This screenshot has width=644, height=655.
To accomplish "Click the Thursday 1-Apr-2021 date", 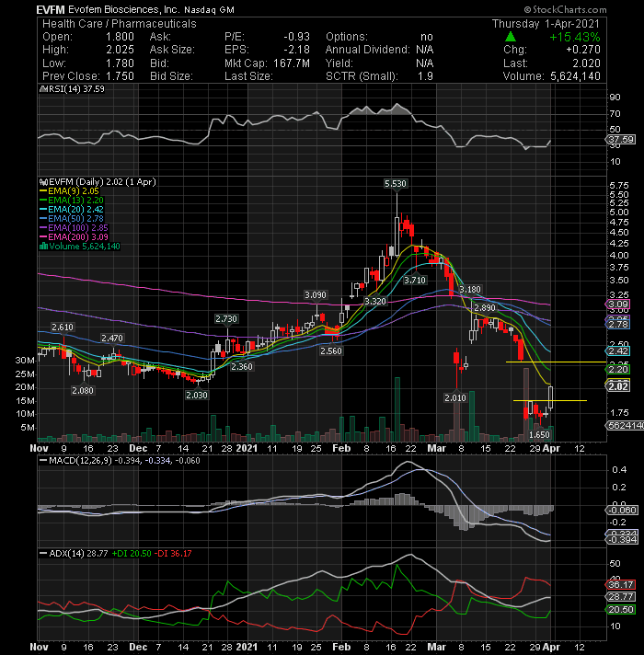I will click(546, 24).
